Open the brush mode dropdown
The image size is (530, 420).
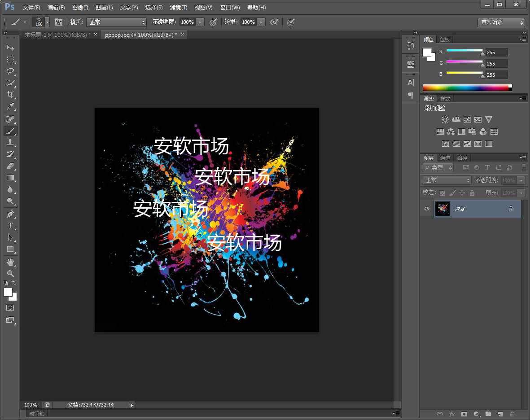(x=117, y=22)
